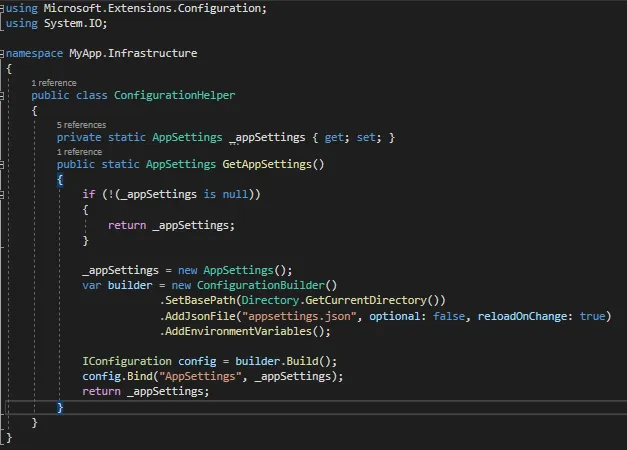The height and width of the screenshot is (450, 627).
Task: Click the namespace keyword
Action: point(34,53)
